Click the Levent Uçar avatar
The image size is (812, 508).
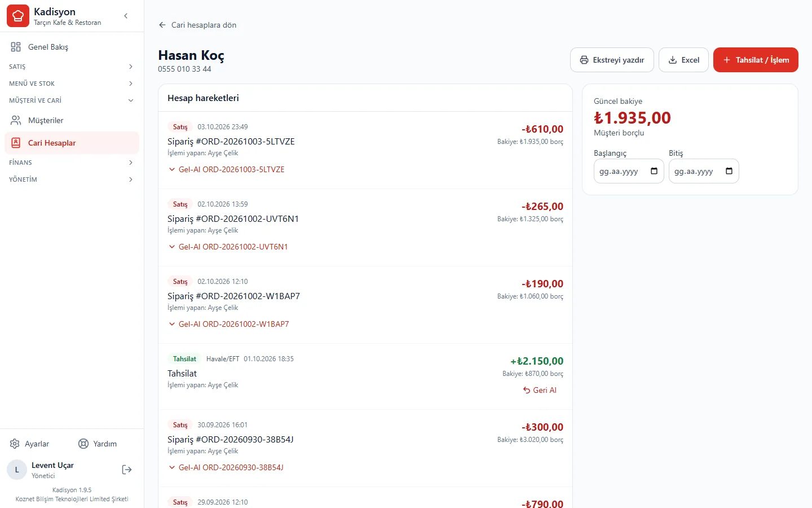coord(17,470)
